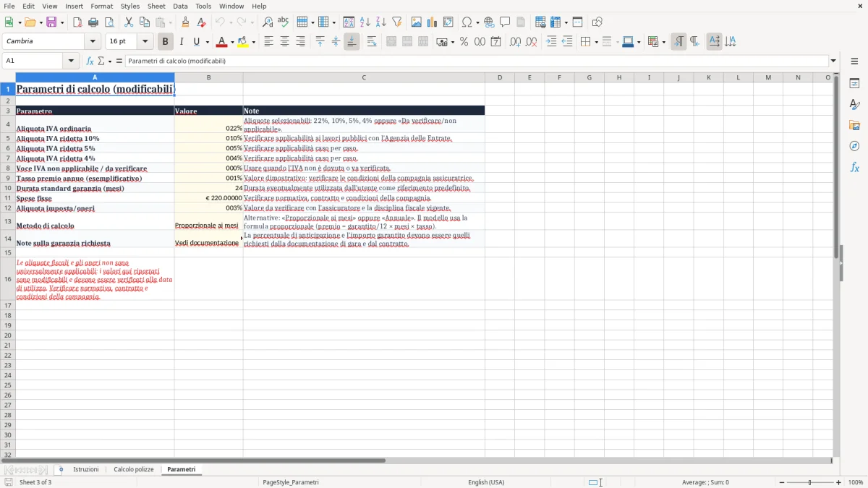
Task: Open Borders dropdown arrow
Action: tap(595, 43)
